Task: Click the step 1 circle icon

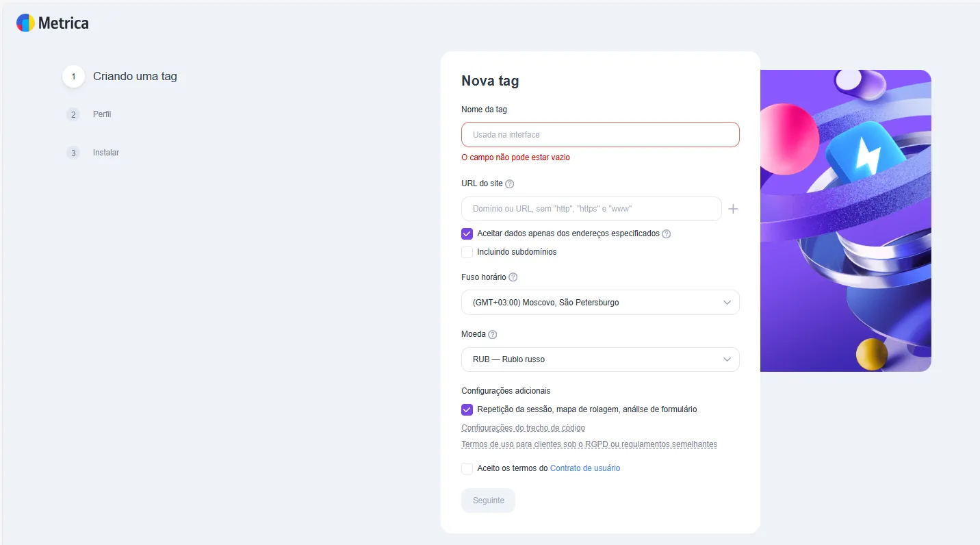Action: 73,77
